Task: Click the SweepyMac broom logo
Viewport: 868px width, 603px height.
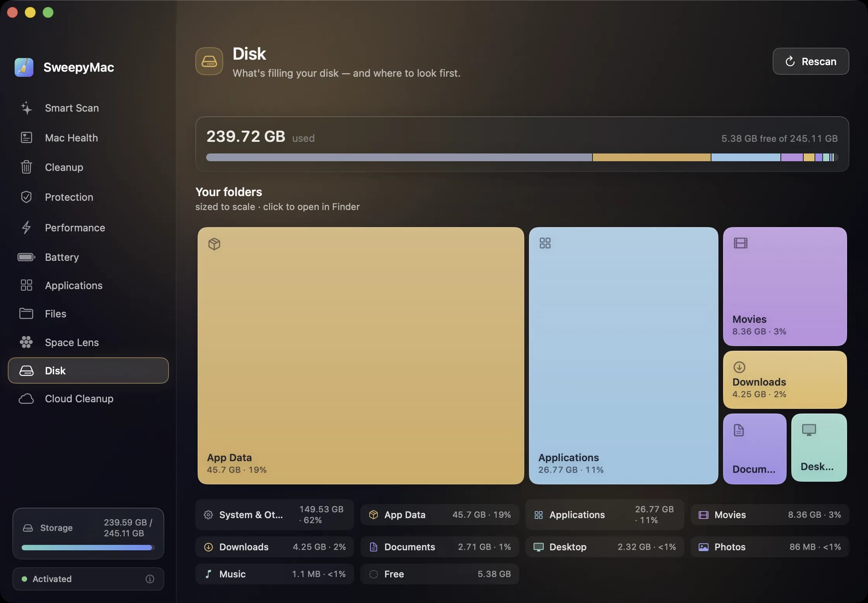Action: pyautogui.click(x=24, y=67)
